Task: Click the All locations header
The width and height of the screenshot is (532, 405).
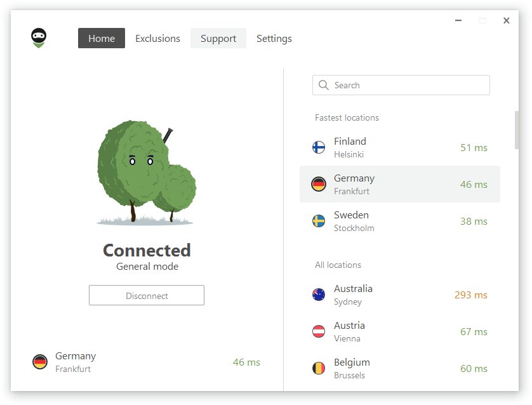Action: coord(338,265)
